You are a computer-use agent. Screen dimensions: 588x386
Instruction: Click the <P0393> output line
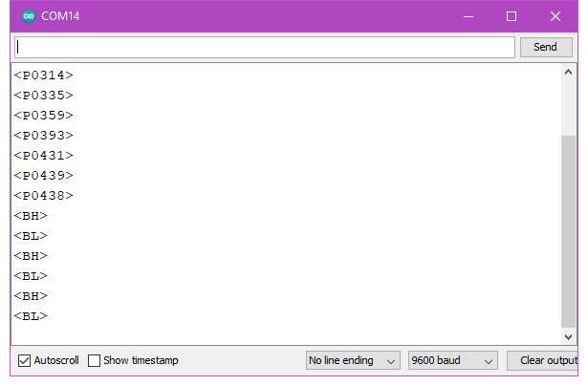point(44,136)
